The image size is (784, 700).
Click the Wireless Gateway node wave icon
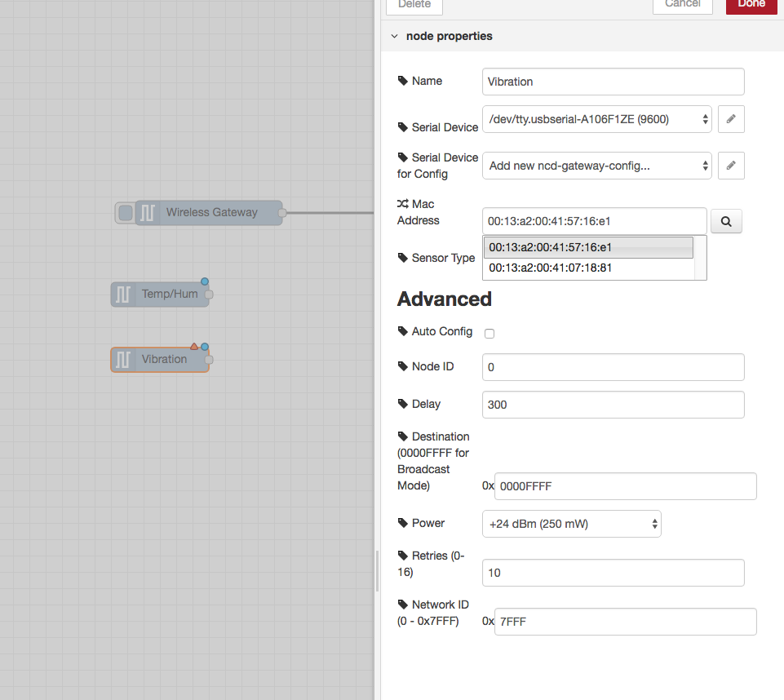(148, 212)
